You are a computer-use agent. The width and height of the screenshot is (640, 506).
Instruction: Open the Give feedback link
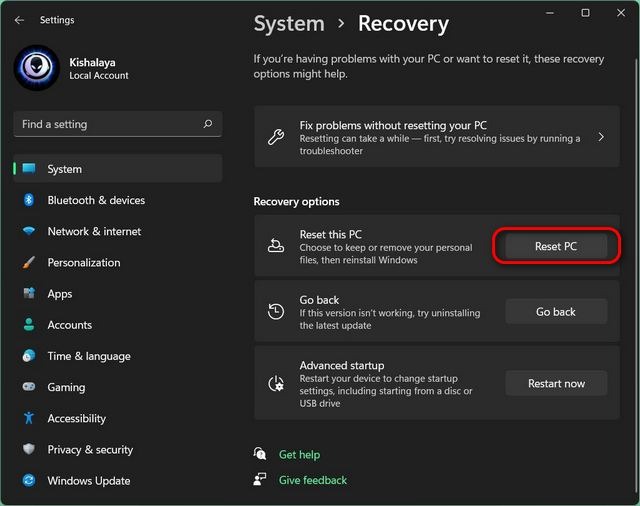point(313,480)
